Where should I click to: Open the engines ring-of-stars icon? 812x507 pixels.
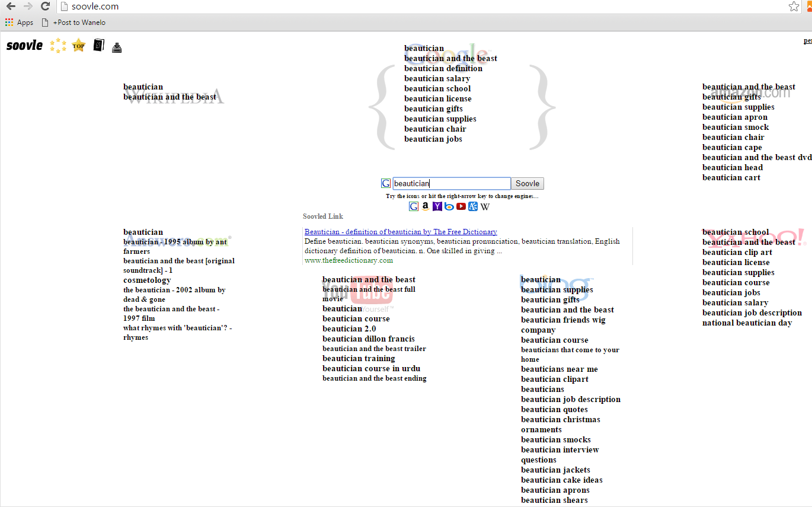[x=57, y=46]
